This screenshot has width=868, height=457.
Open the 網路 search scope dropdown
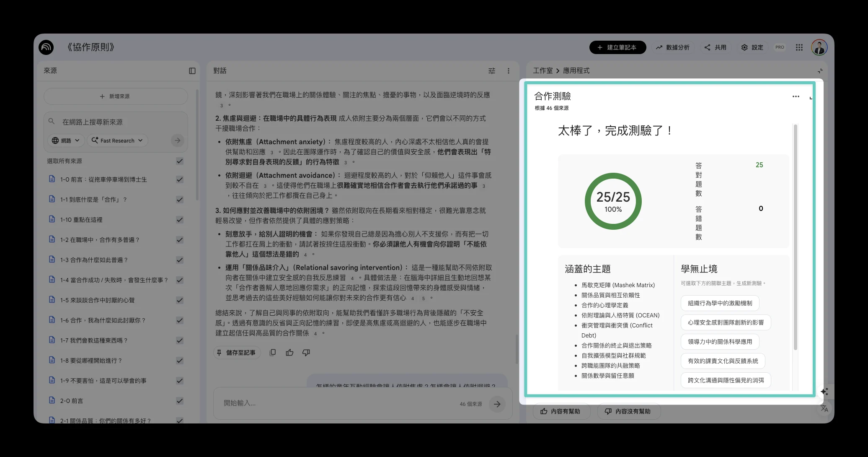[66, 140]
